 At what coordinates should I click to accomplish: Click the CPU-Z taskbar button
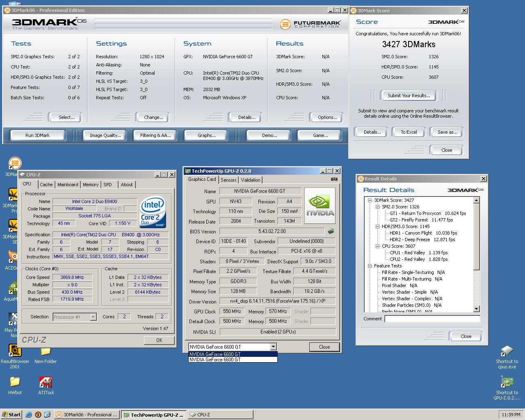click(220, 415)
